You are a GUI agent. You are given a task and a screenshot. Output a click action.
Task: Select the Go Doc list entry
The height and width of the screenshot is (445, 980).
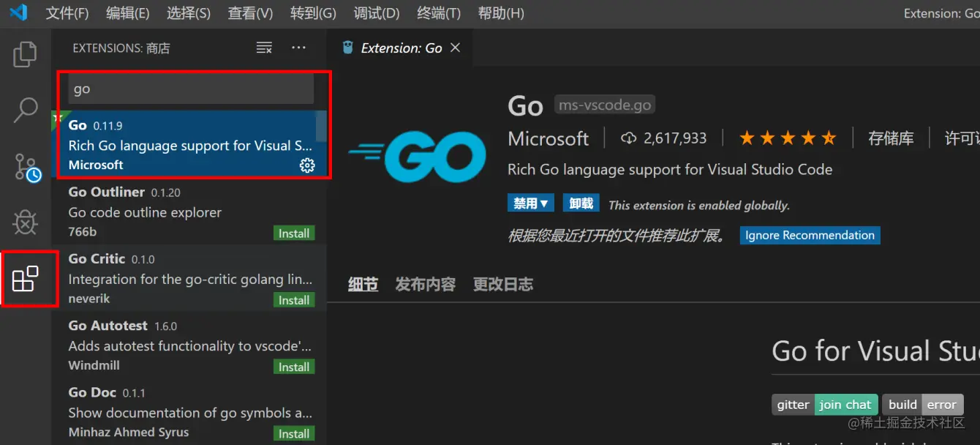[x=189, y=411]
